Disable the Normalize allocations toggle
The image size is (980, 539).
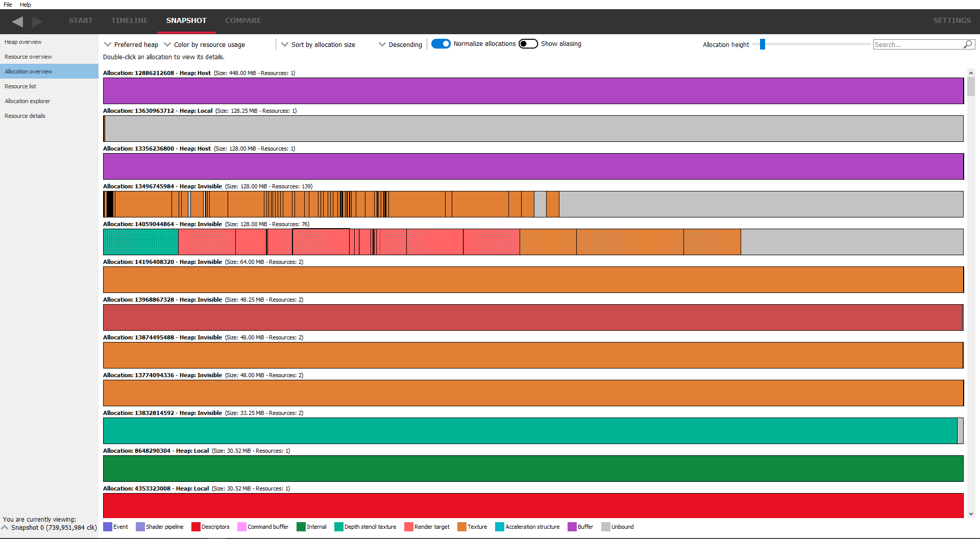point(441,44)
